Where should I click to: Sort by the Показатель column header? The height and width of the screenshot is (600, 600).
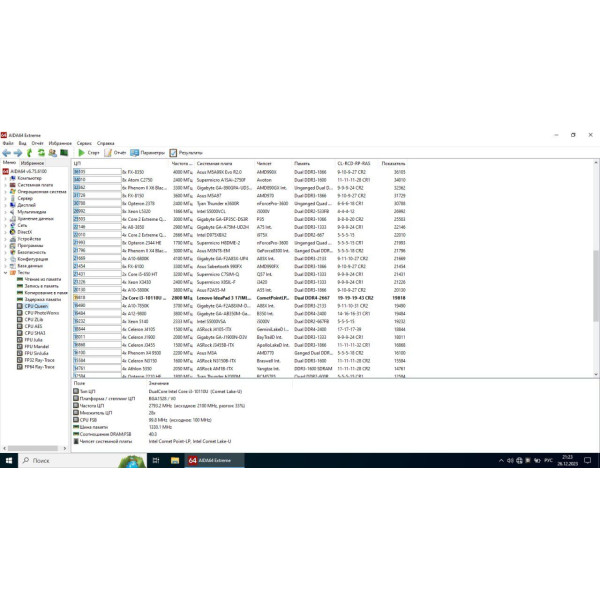393,163
